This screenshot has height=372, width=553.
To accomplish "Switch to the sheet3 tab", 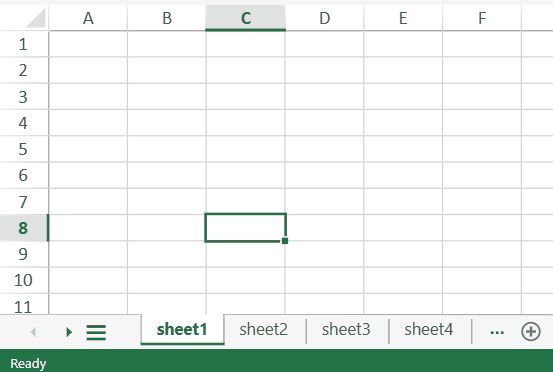I will (x=346, y=330).
